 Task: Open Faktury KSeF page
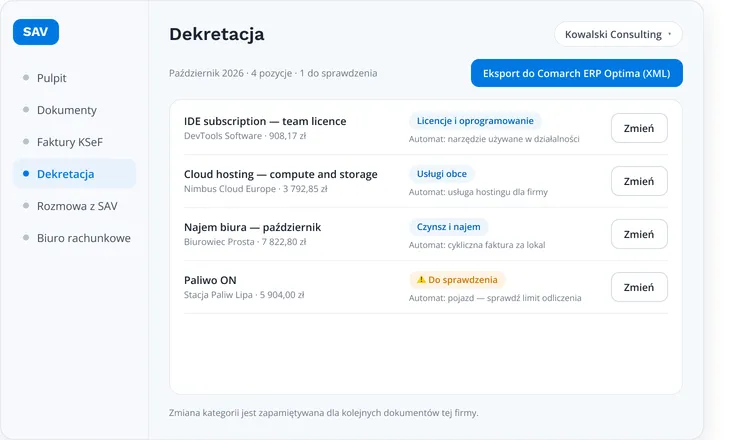70,142
